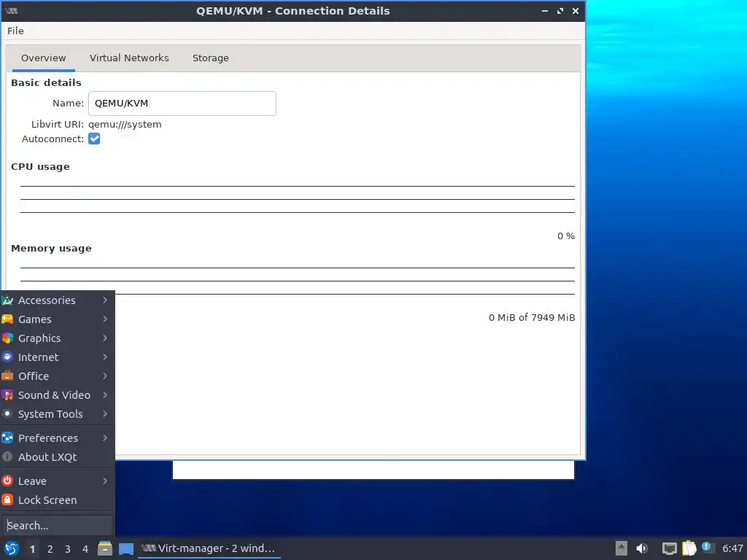747x560 pixels.
Task: Click the About LXQt info icon
Action: [x=7, y=456]
